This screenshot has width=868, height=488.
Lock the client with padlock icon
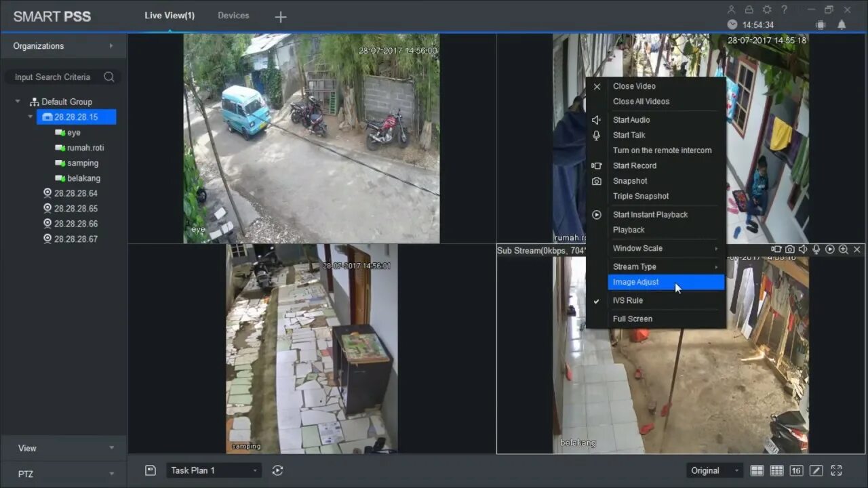[749, 9]
